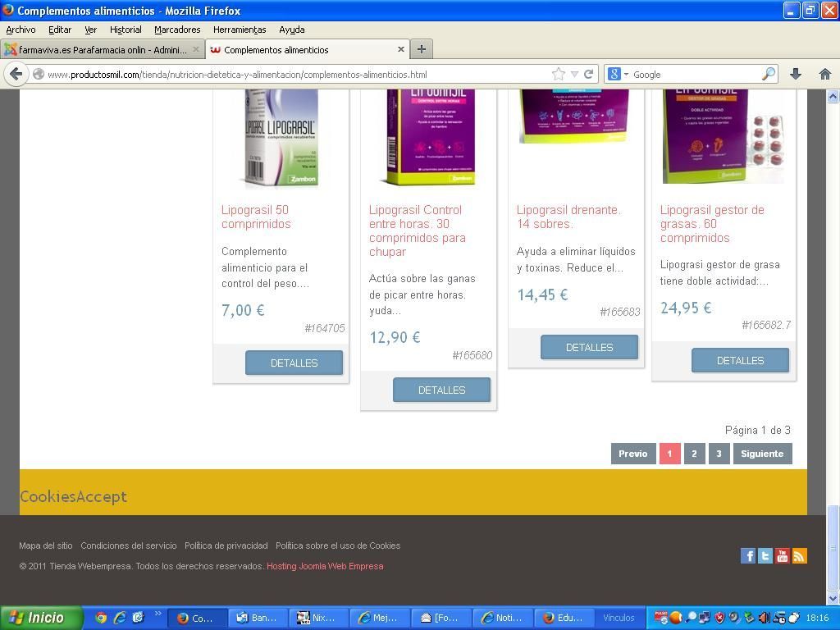Open the Twitter icon in footer
Image resolution: width=840 pixels, height=630 pixels.
[x=765, y=555]
